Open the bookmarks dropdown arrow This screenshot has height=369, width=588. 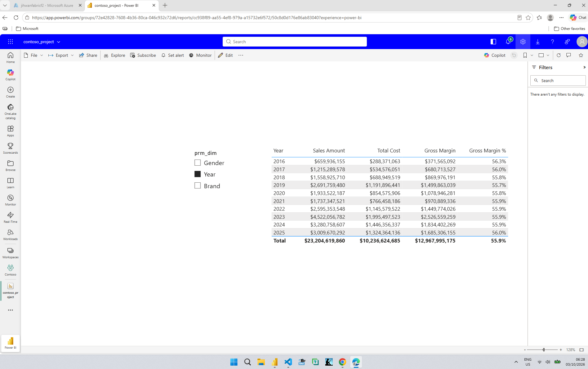tap(532, 55)
